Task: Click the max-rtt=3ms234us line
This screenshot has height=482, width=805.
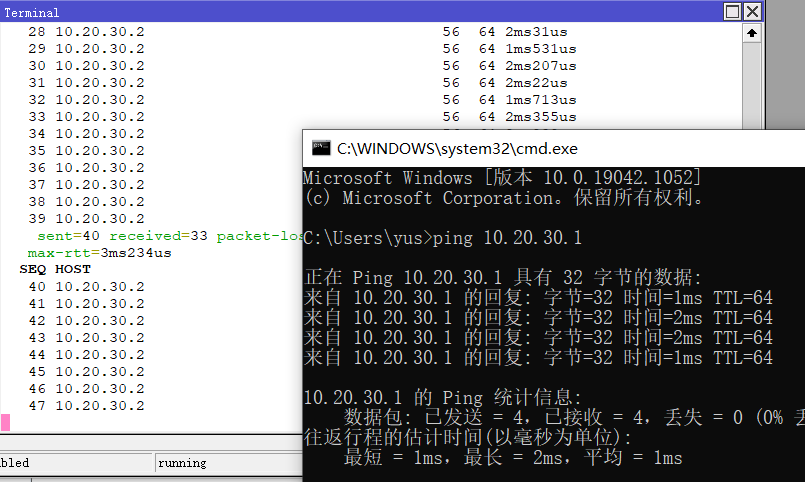Action: pyautogui.click(x=99, y=253)
